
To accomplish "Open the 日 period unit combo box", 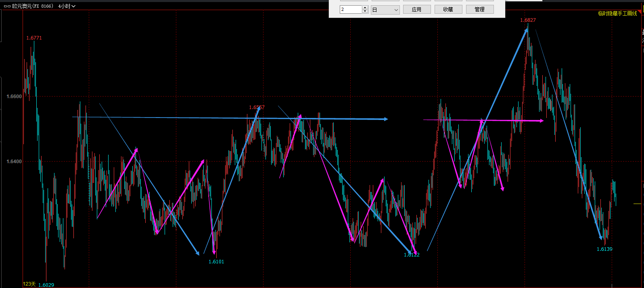I will tap(385, 10).
